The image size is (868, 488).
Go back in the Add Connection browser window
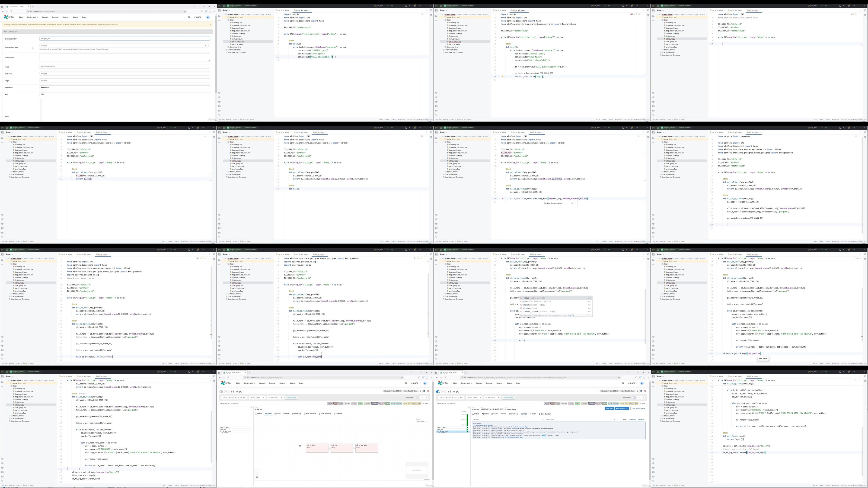tap(3, 11)
